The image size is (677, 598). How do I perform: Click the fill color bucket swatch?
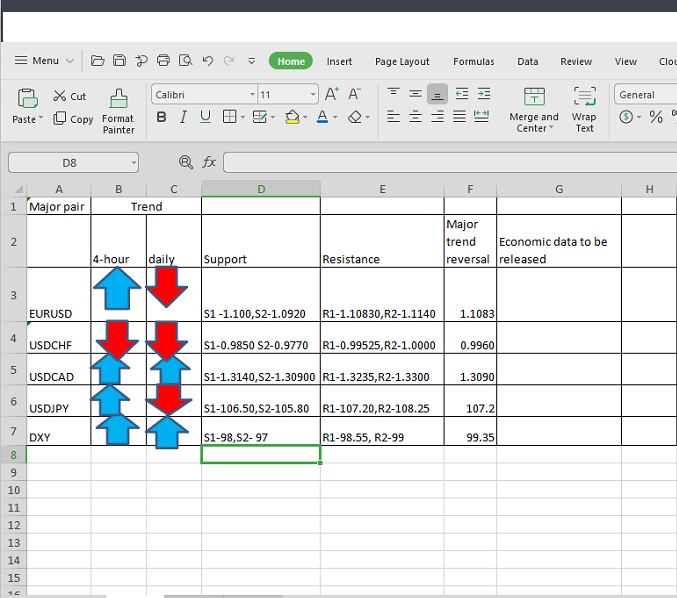(x=290, y=117)
